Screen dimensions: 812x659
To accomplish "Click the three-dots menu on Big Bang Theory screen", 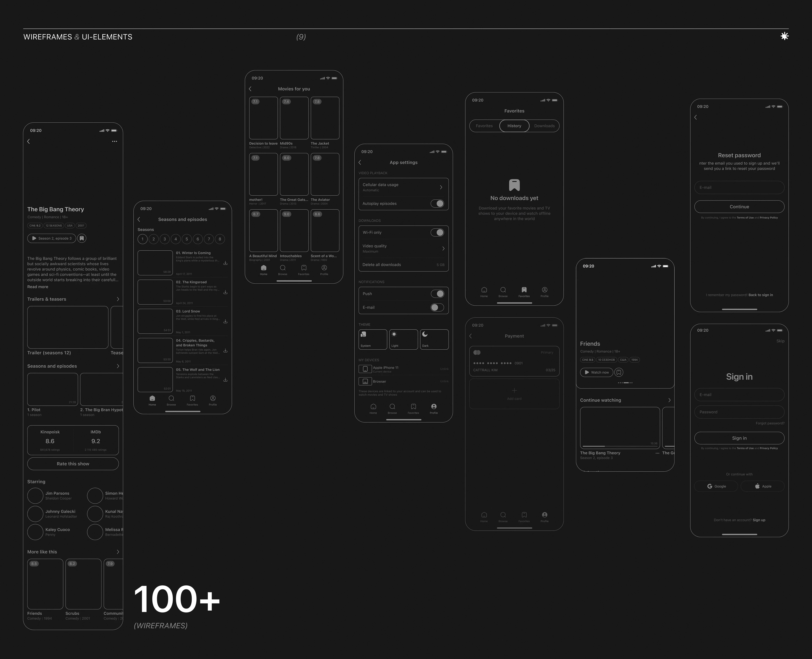I will click(x=114, y=141).
